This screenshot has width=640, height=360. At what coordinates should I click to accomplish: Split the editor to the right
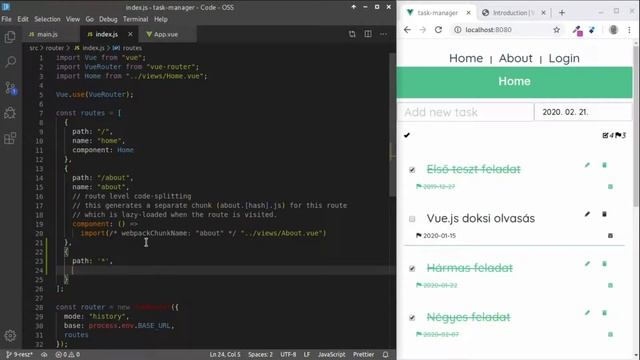tap(368, 34)
